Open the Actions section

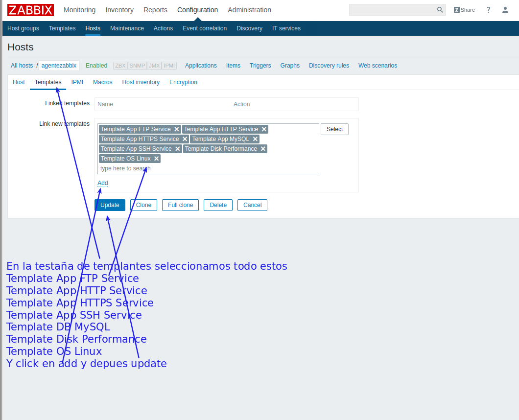pos(163,28)
